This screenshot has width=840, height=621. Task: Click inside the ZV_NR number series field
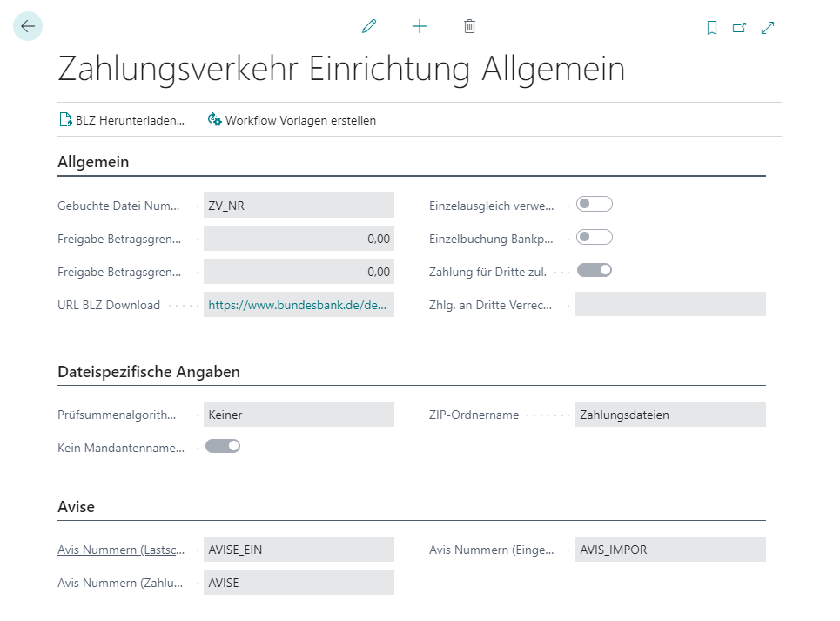(x=299, y=205)
